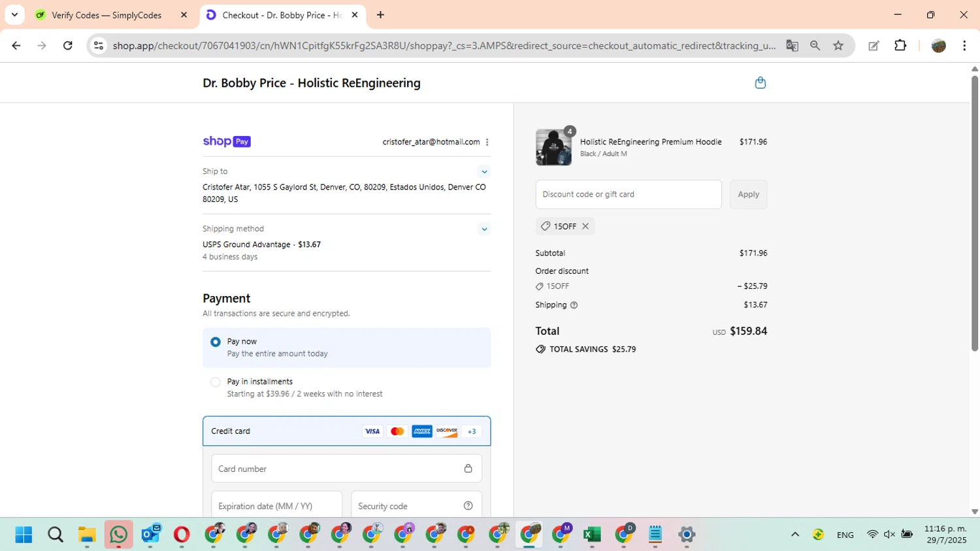Open WhatsApp from the taskbar
Screen dimensions: 980x551
pyautogui.click(x=118, y=535)
